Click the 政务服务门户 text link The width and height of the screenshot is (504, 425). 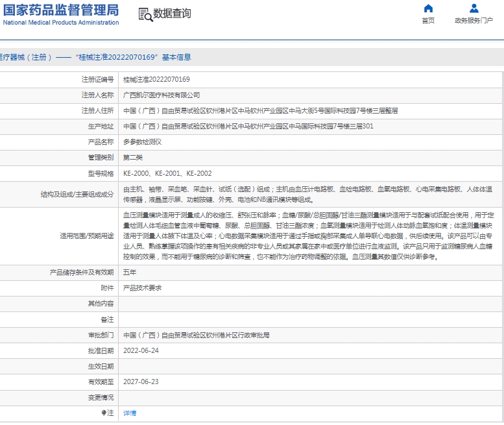tap(474, 21)
